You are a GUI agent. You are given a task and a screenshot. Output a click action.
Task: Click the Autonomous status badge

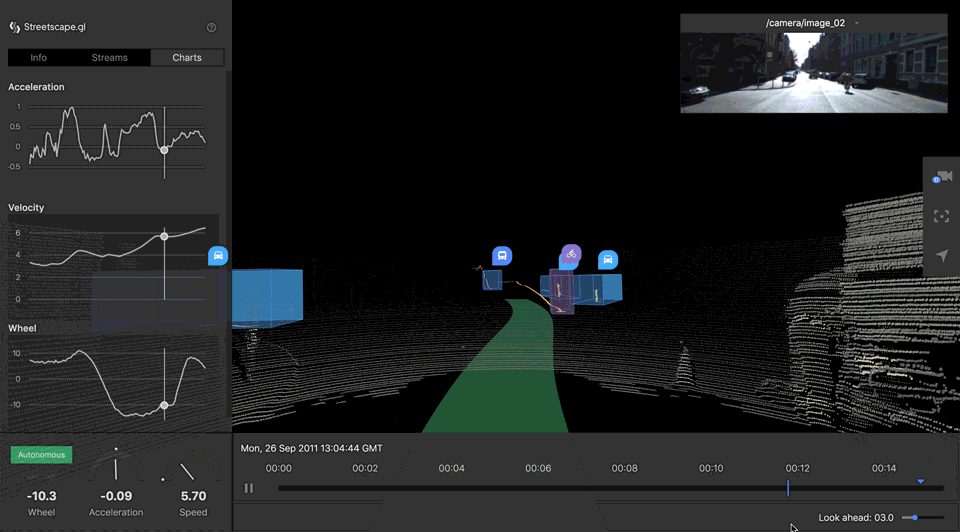click(x=42, y=455)
